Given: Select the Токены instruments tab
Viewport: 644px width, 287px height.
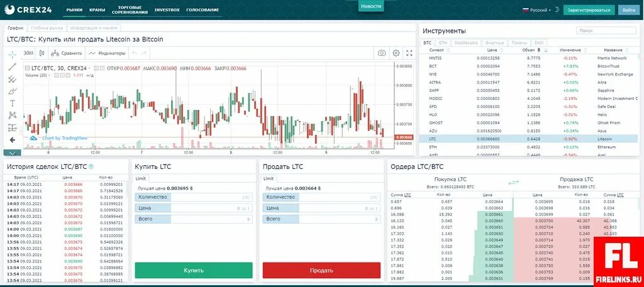Looking at the screenshot, I should coord(519,43).
